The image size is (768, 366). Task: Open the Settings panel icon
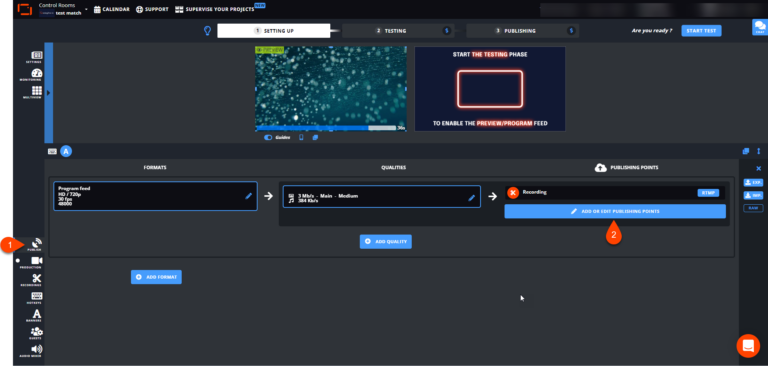coord(37,55)
